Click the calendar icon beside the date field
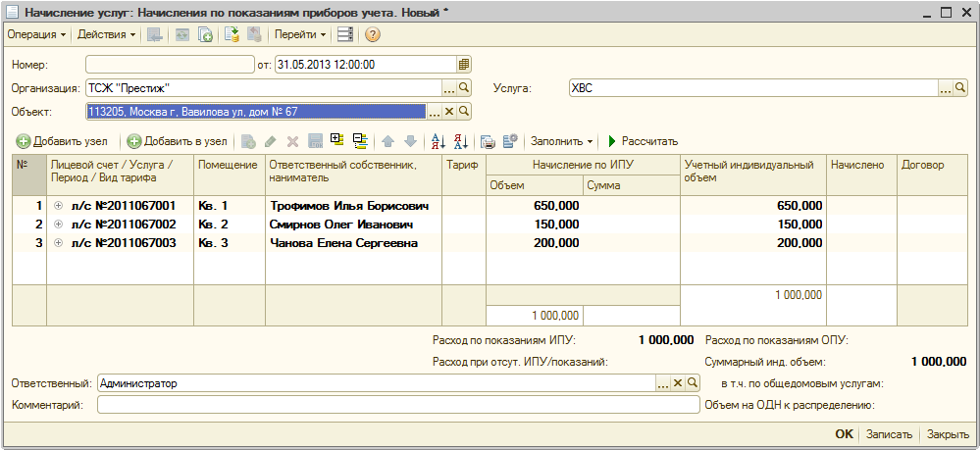 pyautogui.click(x=464, y=65)
